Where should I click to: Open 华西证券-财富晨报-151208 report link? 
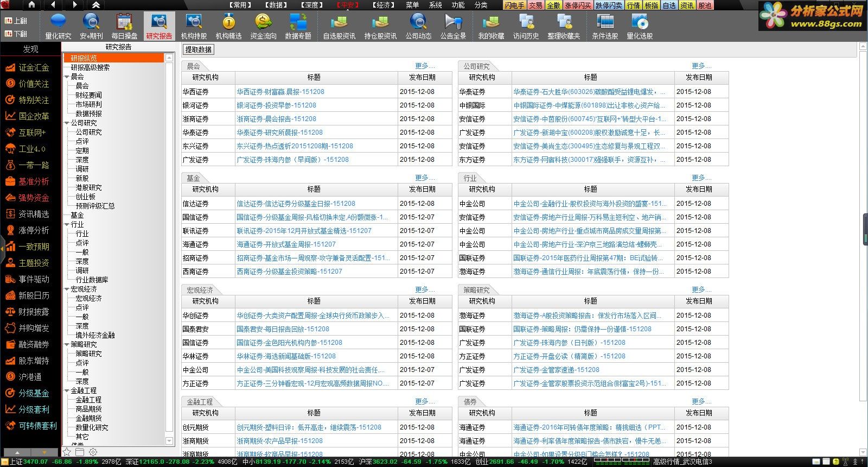click(x=280, y=92)
